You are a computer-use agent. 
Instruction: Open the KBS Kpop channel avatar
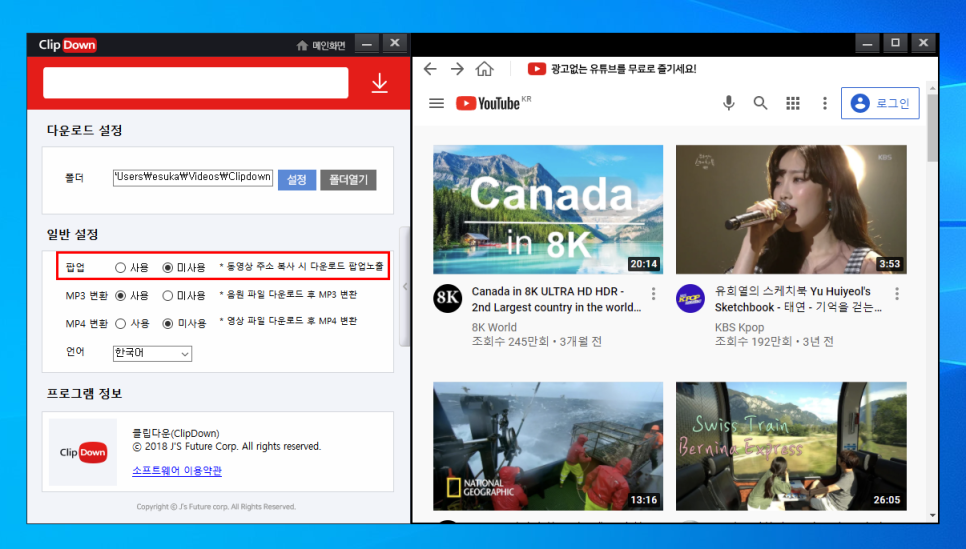coord(690,298)
